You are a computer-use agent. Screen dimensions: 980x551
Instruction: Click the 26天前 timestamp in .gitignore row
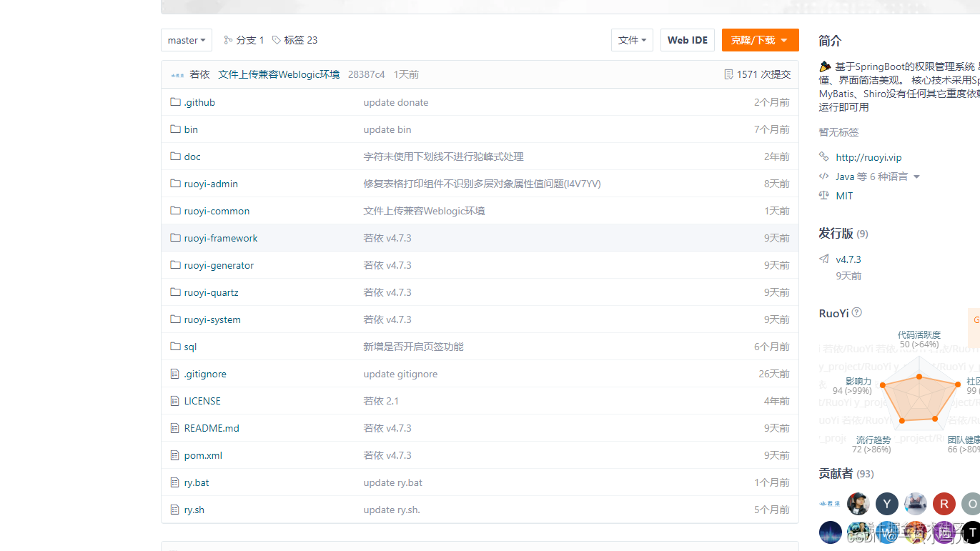pos(774,374)
